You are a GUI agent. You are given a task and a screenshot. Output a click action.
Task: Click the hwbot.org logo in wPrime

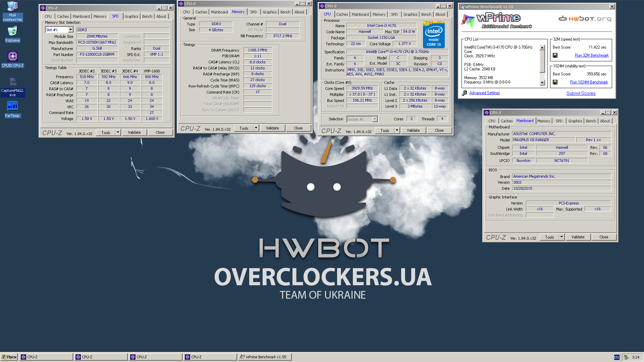585,19
